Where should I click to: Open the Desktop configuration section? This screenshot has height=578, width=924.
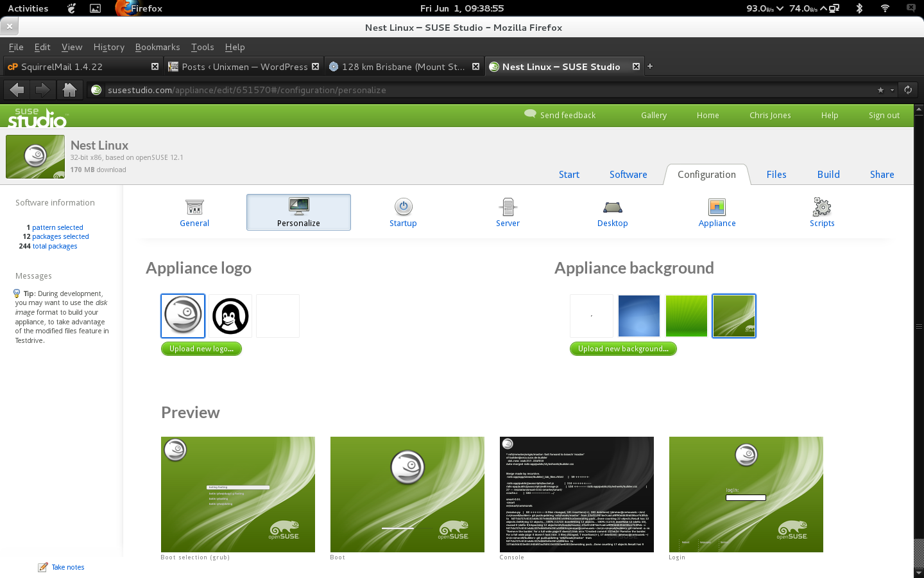point(612,213)
